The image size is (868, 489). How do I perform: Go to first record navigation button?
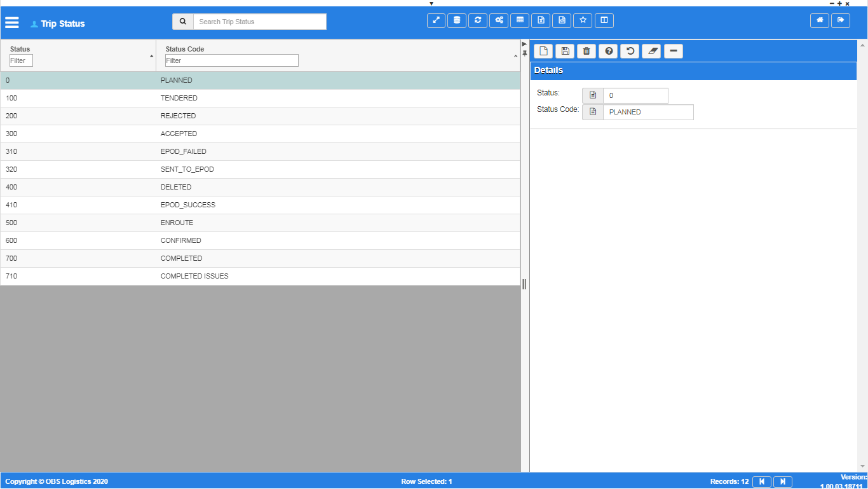(x=762, y=481)
